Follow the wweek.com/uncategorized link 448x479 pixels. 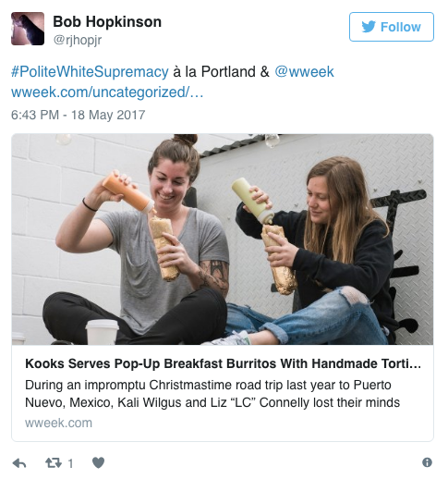(x=107, y=92)
